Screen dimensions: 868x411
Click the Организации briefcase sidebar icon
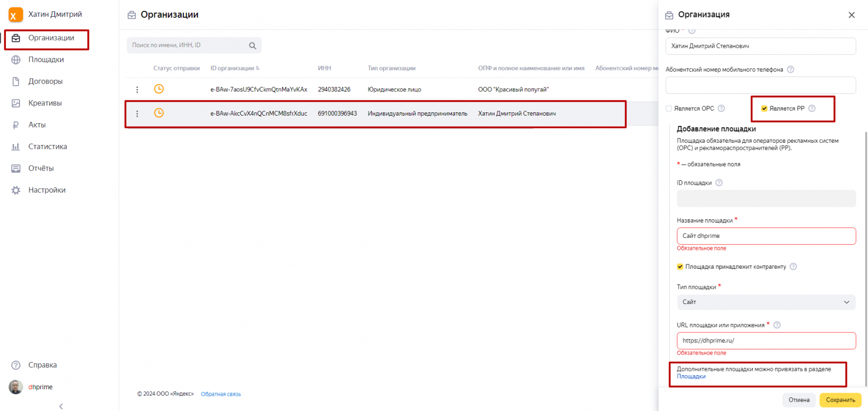pyautogui.click(x=16, y=38)
